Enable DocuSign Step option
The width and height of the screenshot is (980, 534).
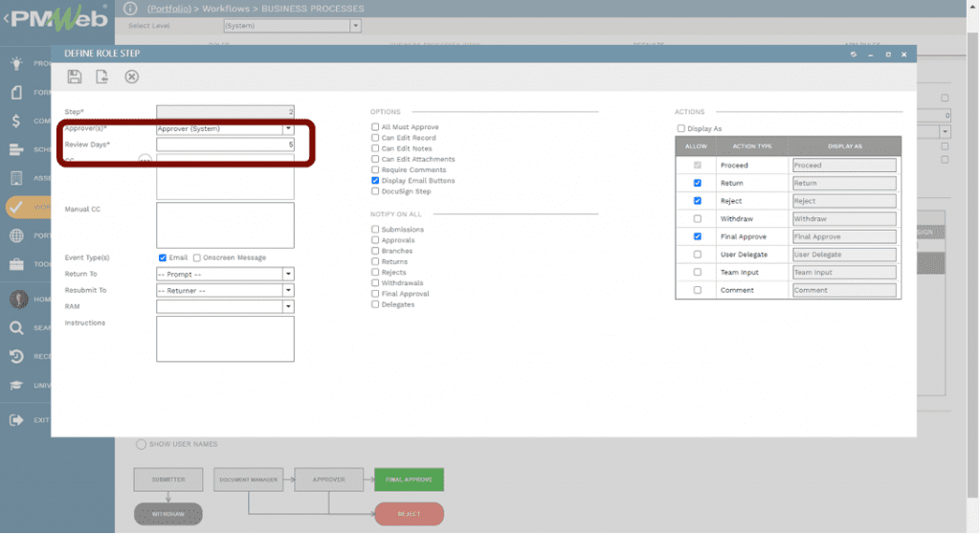pos(375,191)
